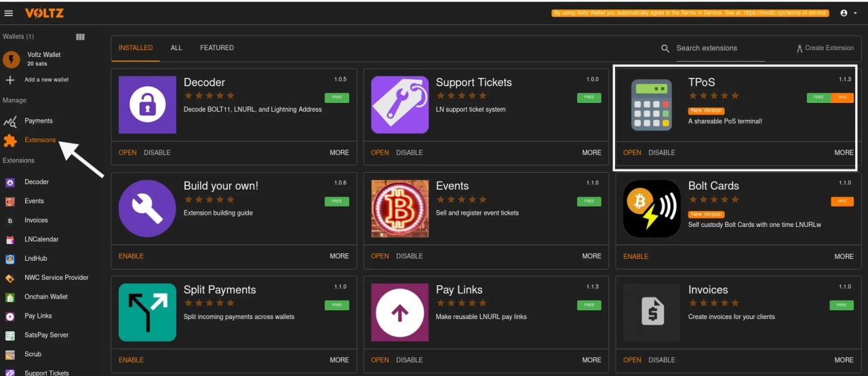Viewport: 868px width, 376px height.
Task: Click the Split Payments arrows icon
Action: tap(147, 312)
